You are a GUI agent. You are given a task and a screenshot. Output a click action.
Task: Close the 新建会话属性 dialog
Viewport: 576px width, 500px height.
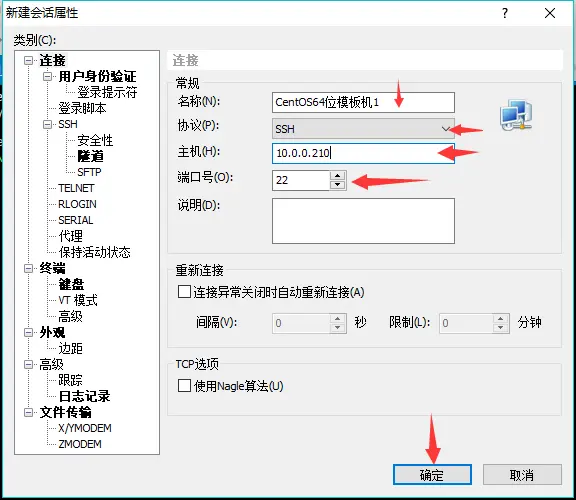coord(550,13)
